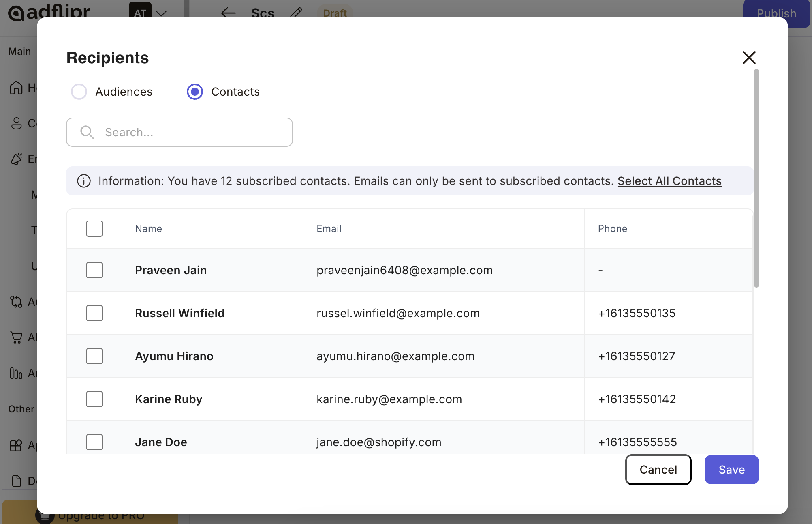
Task: Click the modal's vertical scrollbar
Action: pyautogui.click(x=756, y=178)
